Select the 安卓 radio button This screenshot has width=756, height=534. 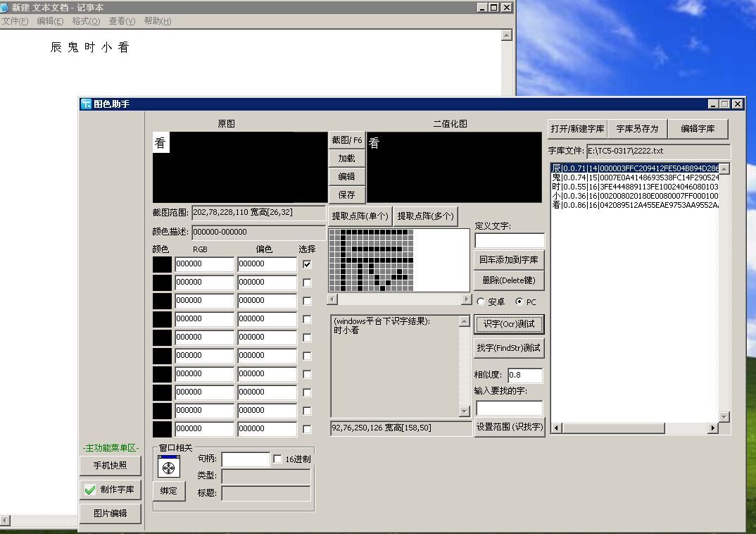[481, 302]
